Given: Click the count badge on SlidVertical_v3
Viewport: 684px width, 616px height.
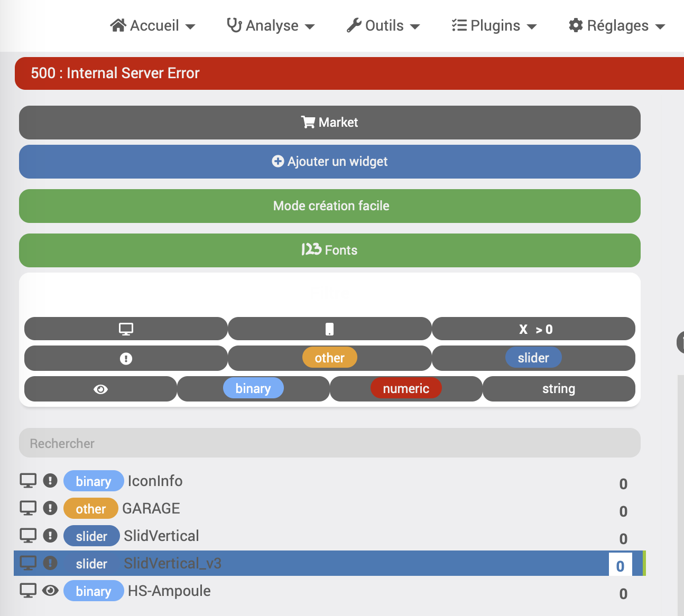Looking at the screenshot, I should coord(621,565).
